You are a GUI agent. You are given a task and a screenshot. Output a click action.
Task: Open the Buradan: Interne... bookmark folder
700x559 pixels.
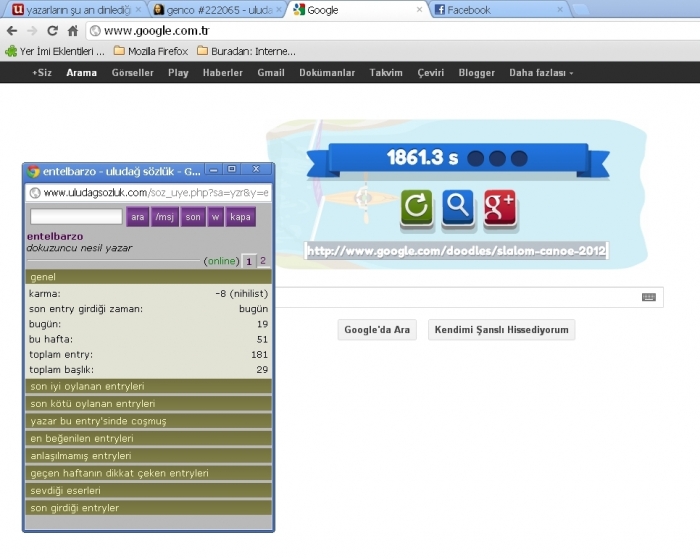246,51
